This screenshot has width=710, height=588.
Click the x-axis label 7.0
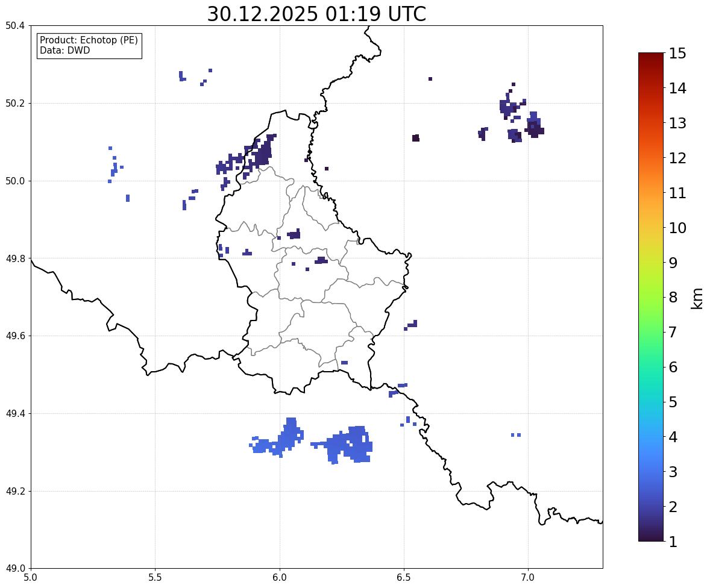[x=528, y=578]
